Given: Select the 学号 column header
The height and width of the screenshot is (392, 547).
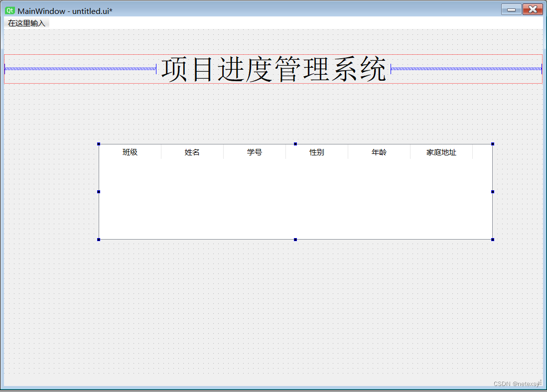Looking at the screenshot, I should tap(255, 152).
